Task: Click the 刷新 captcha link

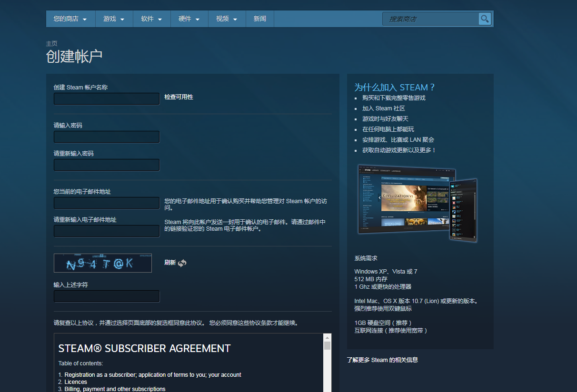Action: click(170, 263)
